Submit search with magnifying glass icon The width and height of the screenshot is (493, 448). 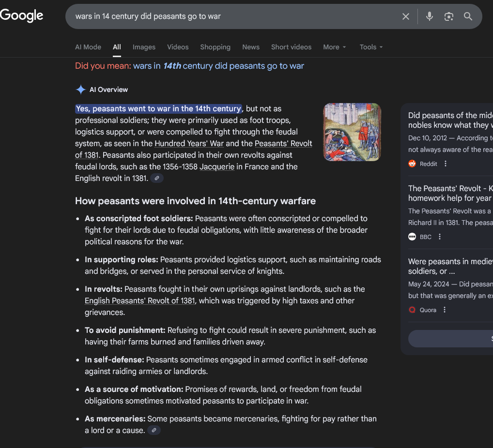coord(468,16)
